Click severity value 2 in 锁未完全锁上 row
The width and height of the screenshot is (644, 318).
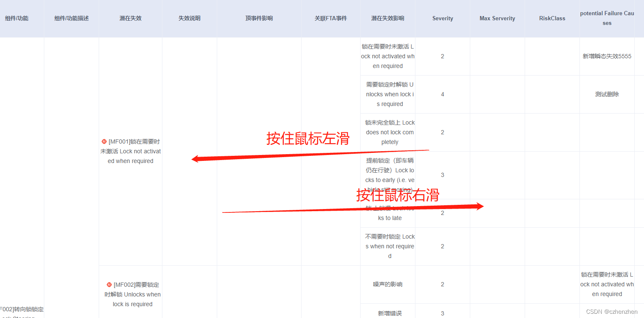pyautogui.click(x=442, y=132)
